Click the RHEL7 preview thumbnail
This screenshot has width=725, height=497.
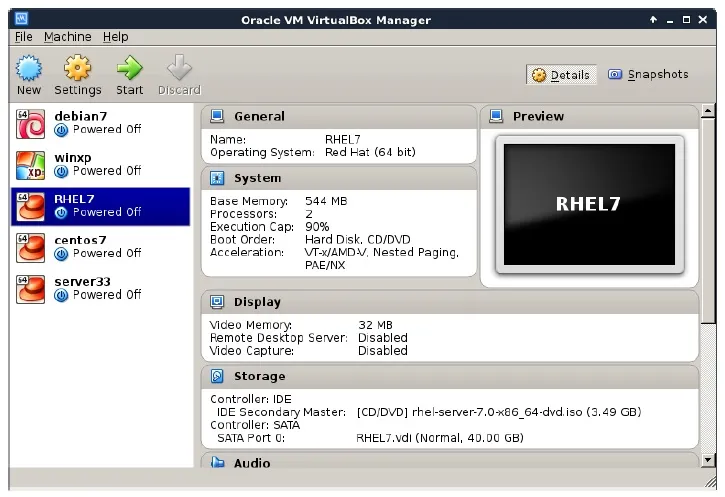click(x=590, y=204)
